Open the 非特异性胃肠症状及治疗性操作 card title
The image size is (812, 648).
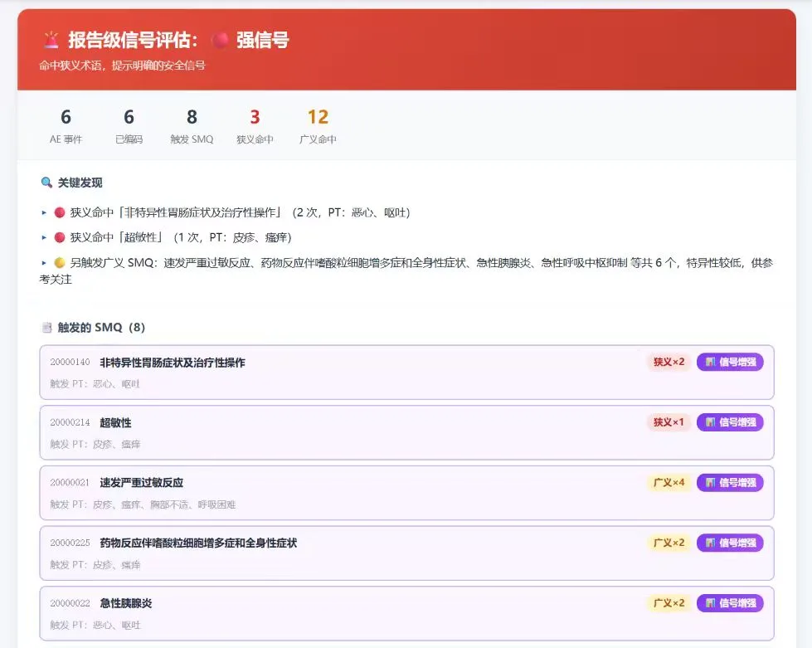point(173,363)
